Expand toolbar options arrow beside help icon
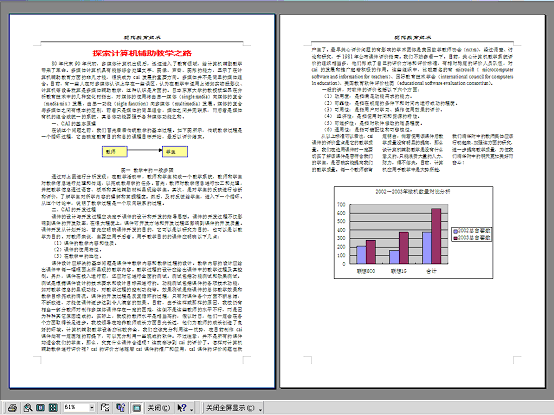Screen dimensions: 554x415 click(x=191, y=409)
